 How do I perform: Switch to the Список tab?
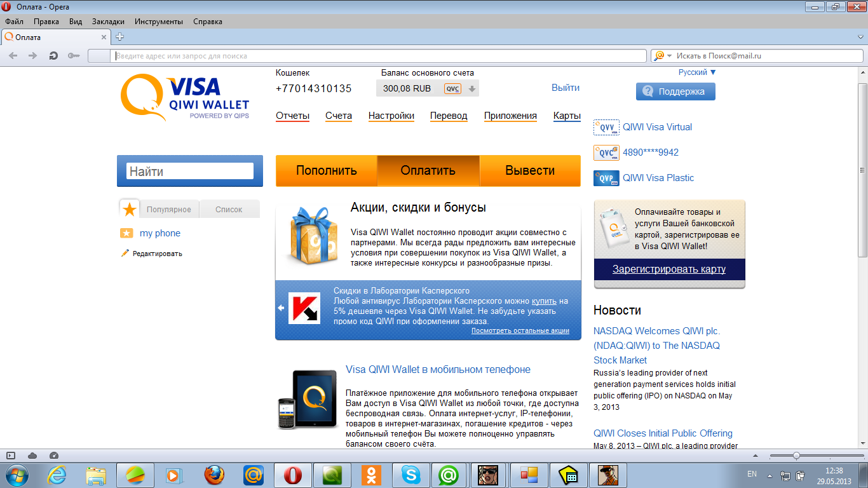(x=229, y=209)
